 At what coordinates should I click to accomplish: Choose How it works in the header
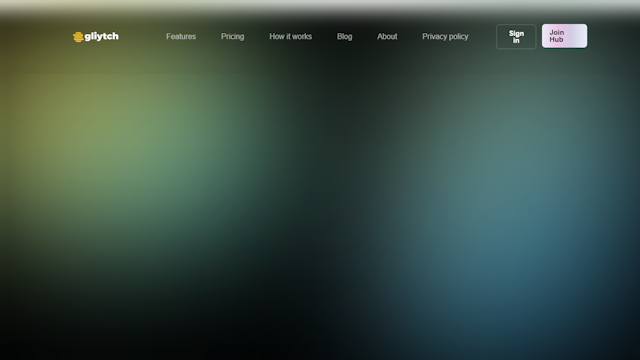coord(291,36)
